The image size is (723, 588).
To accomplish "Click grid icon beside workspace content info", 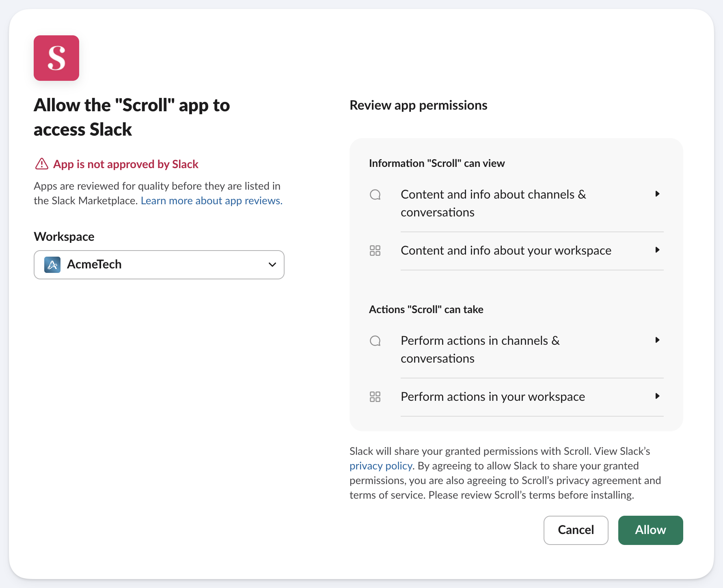I will (375, 251).
